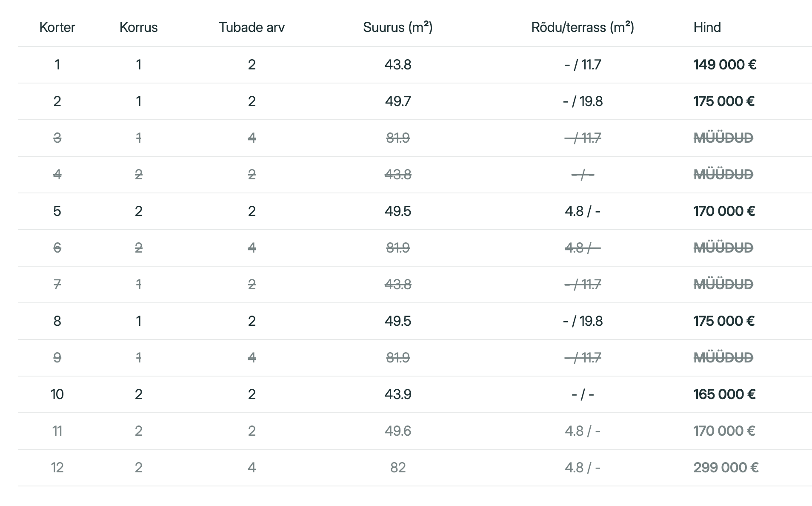Image resolution: width=812 pixels, height=506 pixels.
Task: Click the MÜÜDUD label for apartment 9
Action: pyautogui.click(x=723, y=358)
